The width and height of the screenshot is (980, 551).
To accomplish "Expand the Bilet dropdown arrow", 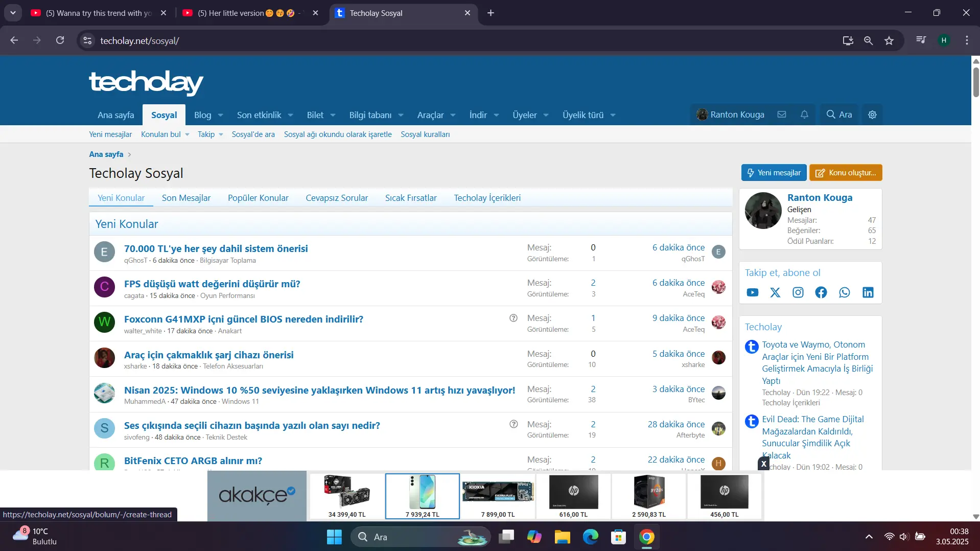I will pyautogui.click(x=333, y=115).
